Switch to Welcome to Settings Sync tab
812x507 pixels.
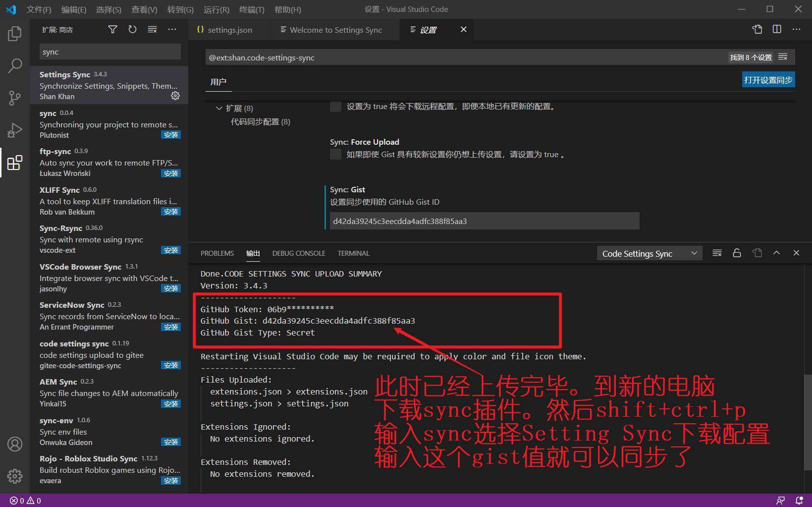click(x=335, y=30)
